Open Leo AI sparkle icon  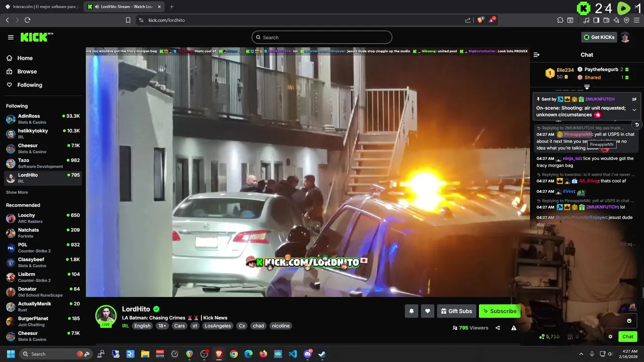[x=616, y=20]
